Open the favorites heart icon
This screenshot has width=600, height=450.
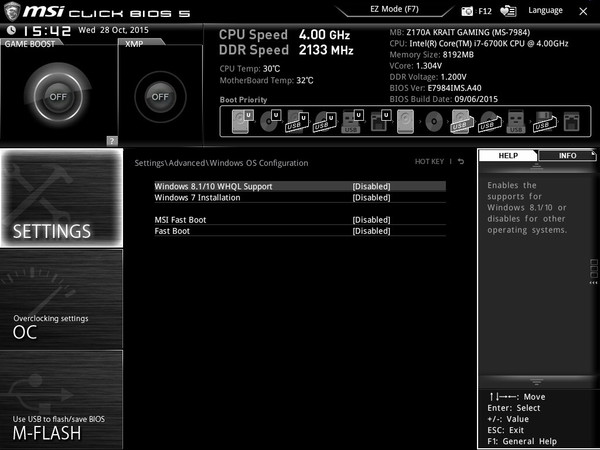(508, 11)
